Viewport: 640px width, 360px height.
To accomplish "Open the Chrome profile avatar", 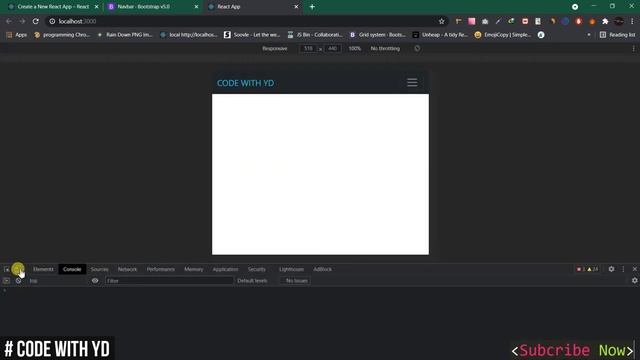I will pos(619,21).
